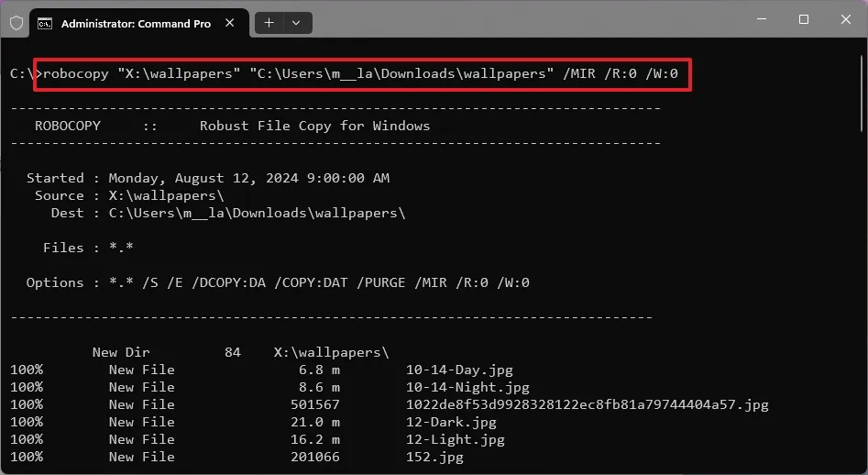Select the Administrator: Command Prompt tab
This screenshot has height=475, width=868.
(x=138, y=23)
